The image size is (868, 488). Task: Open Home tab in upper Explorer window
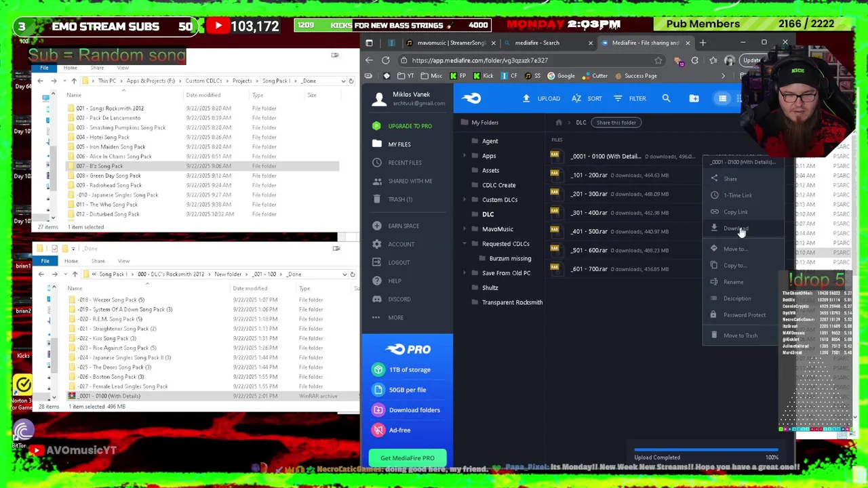(70, 68)
